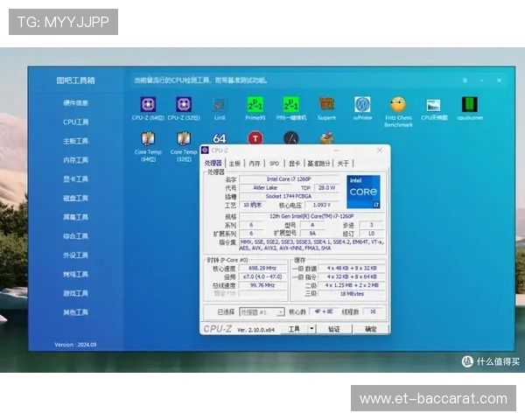Click the Intel Core i7 logo badge
Screen dimensions: 525x420
point(364,192)
